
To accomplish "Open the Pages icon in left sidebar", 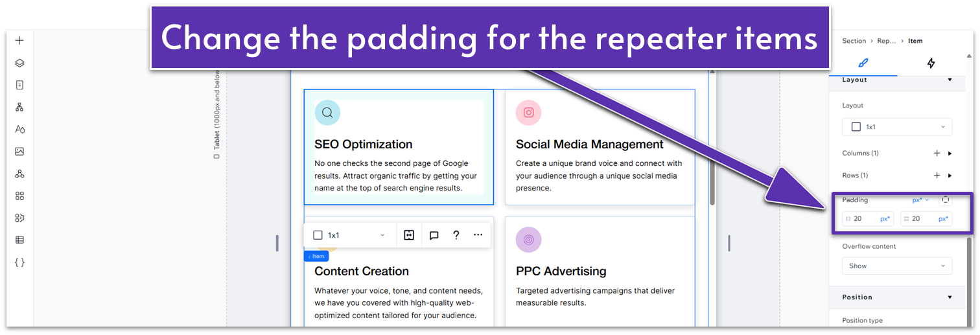I will pyautogui.click(x=19, y=85).
